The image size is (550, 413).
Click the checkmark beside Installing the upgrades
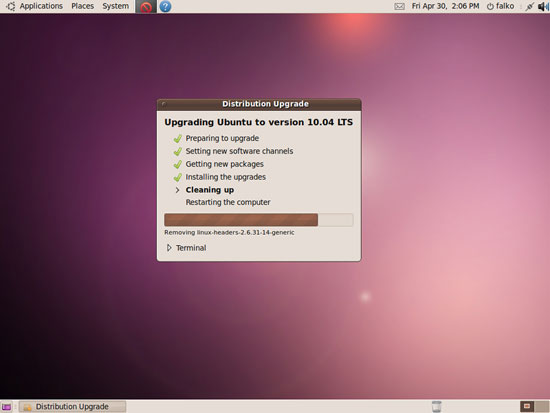(x=177, y=178)
